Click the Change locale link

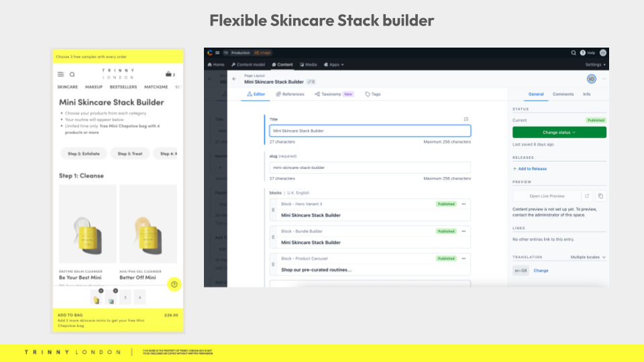coord(541,270)
